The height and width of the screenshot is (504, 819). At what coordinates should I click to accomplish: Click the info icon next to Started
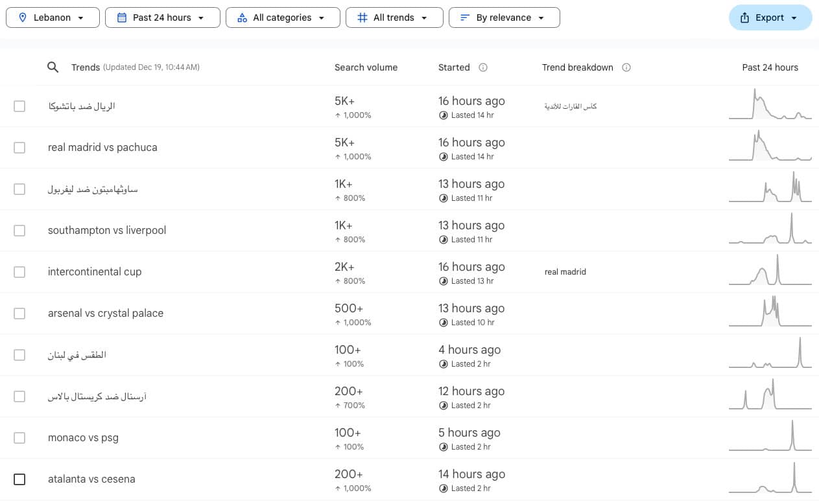(x=483, y=67)
